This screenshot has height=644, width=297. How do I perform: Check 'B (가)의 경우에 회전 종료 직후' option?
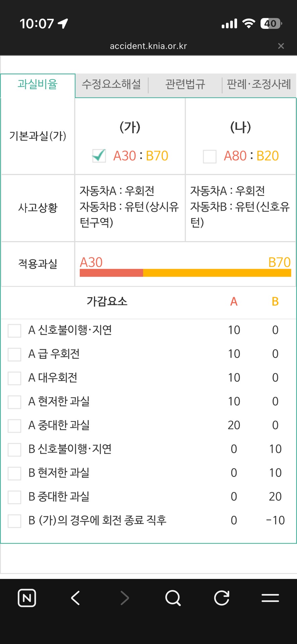pyautogui.click(x=14, y=521)
